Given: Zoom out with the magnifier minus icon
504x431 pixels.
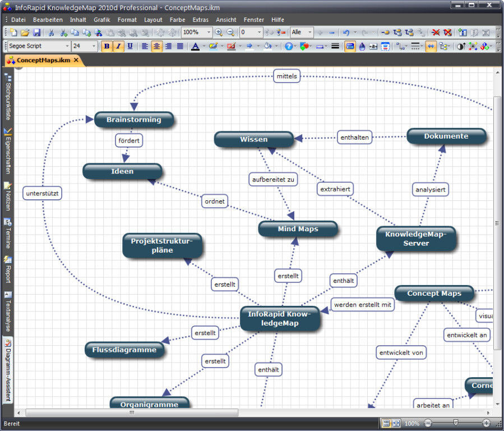Looking at the screenshot, I should pyautogui.click(x=230, y=33).
